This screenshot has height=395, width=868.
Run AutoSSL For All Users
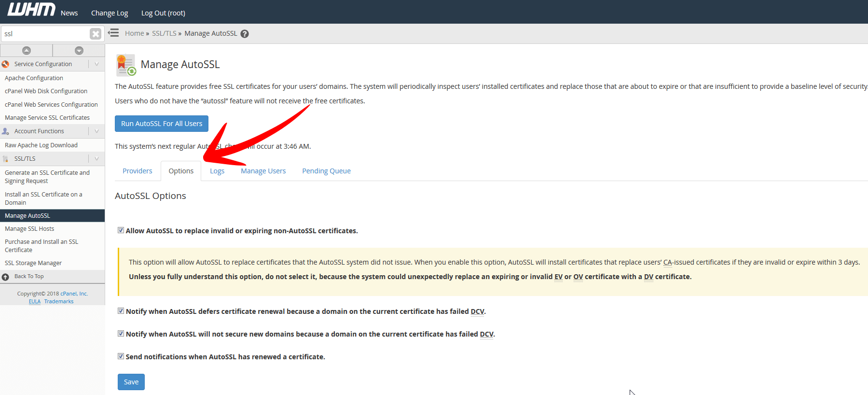point(162,124)
